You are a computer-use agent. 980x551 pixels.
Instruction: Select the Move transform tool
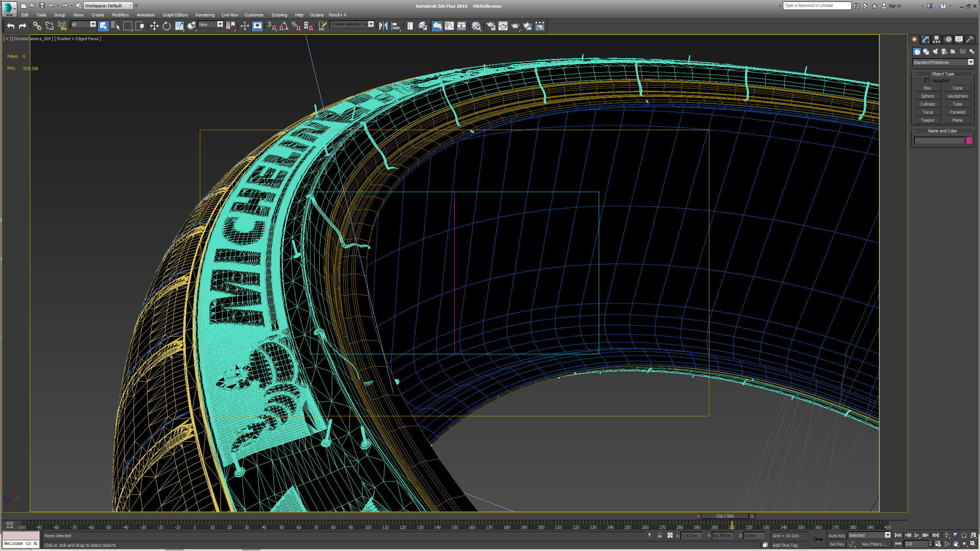[154, 26]
